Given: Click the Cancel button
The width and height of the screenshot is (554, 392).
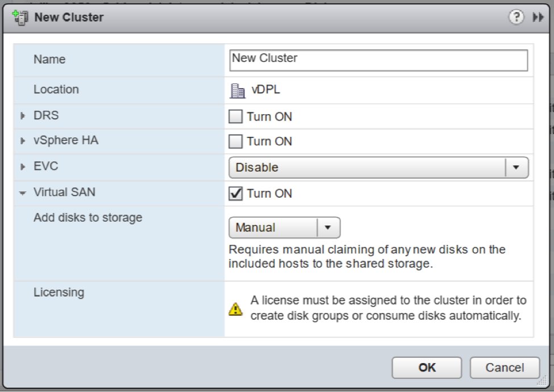Looking at the screenshot, I should [x=504, y=368].
